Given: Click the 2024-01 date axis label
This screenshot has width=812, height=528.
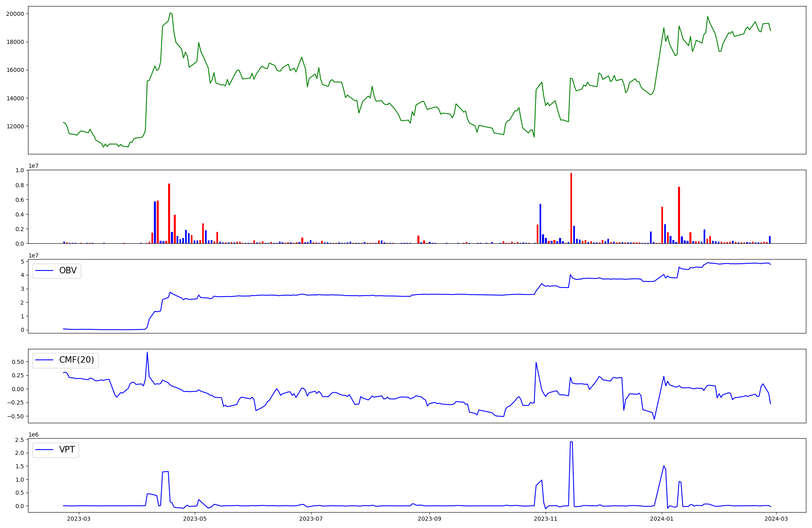Looking at the screenshot, I should click(662, 519).
